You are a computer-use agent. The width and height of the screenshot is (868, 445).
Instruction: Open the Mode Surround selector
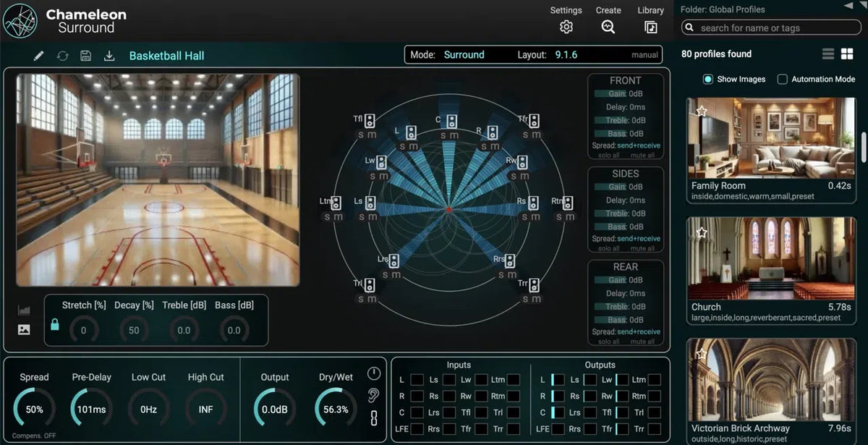click(x=464, y=54)
